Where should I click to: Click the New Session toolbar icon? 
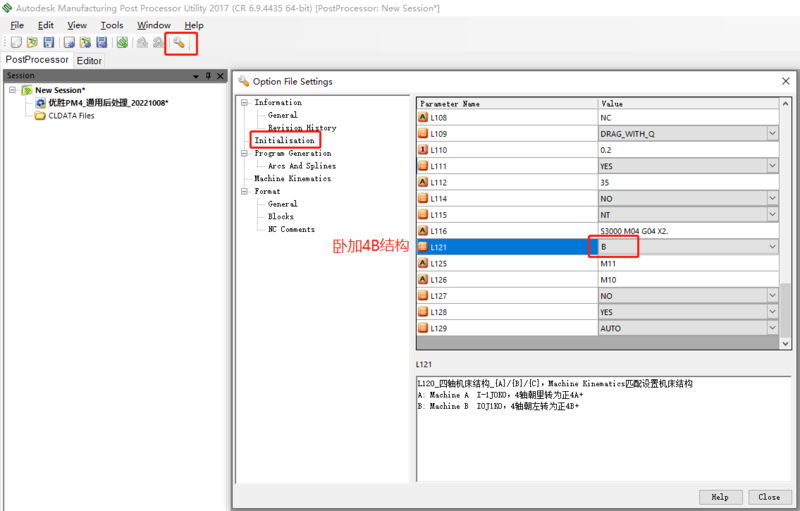[15, 43]
